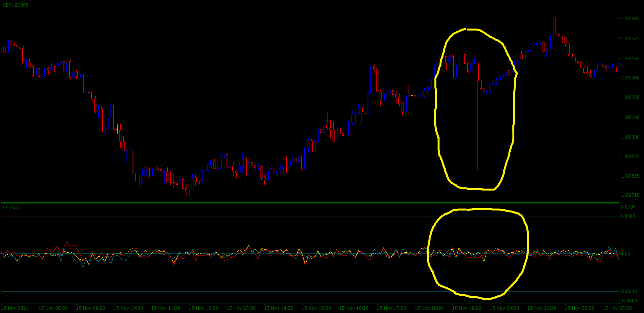The width and height of the screenshot is (644, 313).
Task: Click the 15 Nov 11:20 time label
Action: 166,308
